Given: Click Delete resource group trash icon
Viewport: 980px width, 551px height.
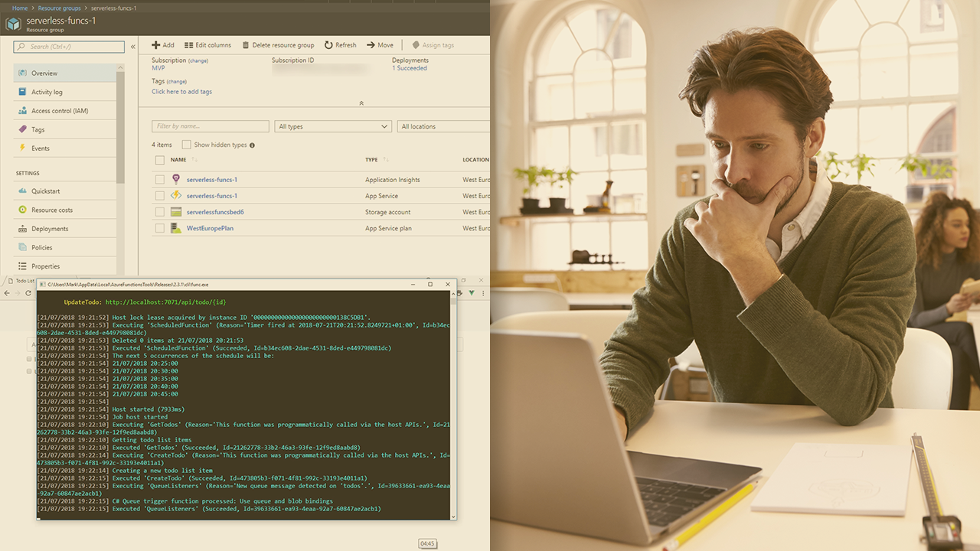Looking at the screenshot, I should click(x=246, y=45).
